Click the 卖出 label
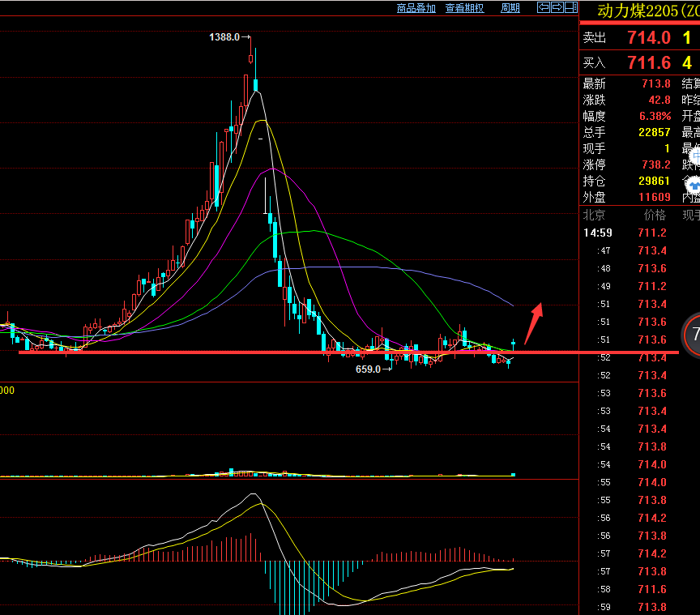The image size is (700, 615). 594,38
